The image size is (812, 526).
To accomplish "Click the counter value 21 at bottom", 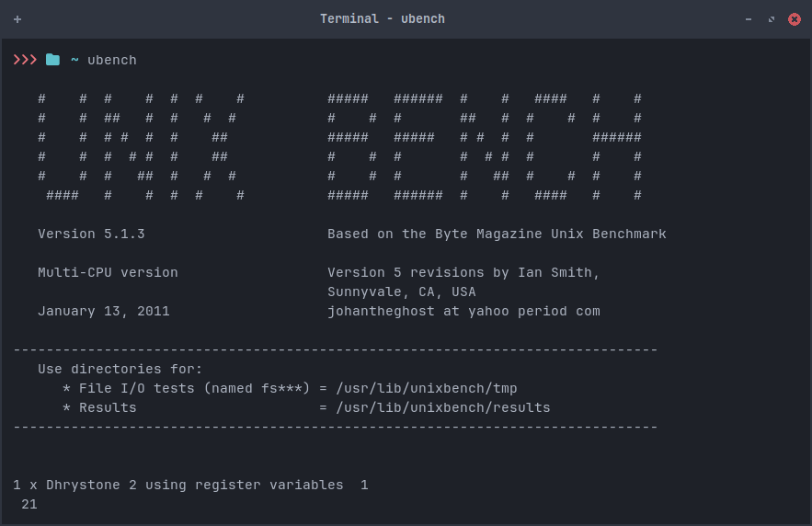I will (29, 504).
